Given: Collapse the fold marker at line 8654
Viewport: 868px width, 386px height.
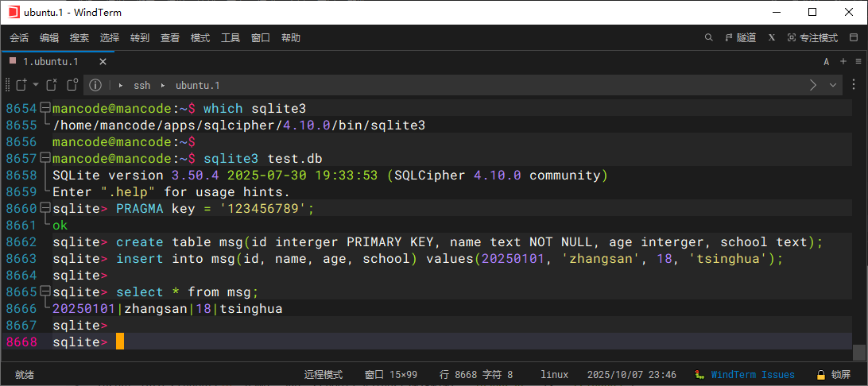Looking at the screenshot, I should [45, 108].
